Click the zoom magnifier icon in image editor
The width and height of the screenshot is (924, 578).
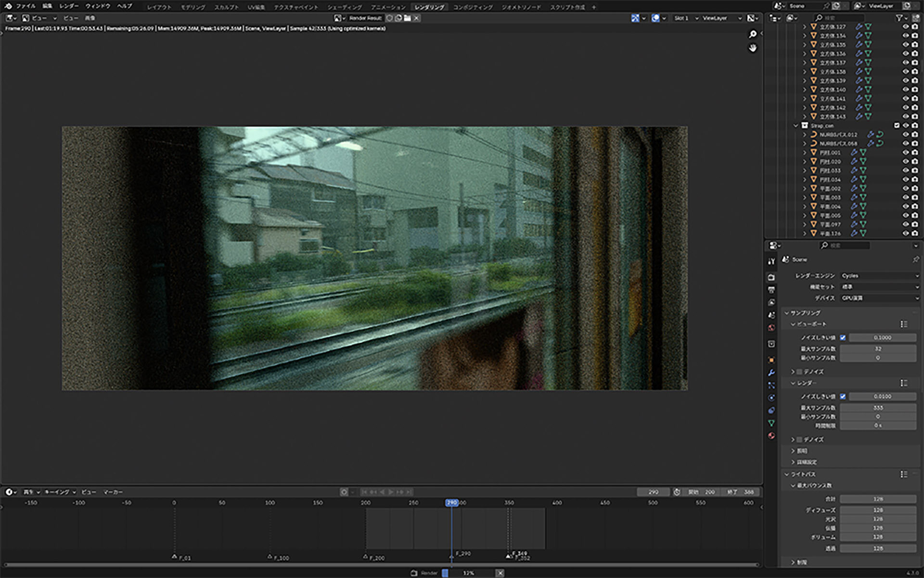[x=753, y=34]
